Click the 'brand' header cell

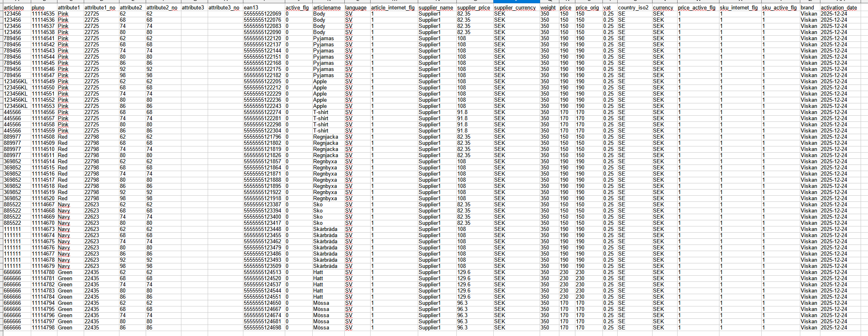[807, 8]
